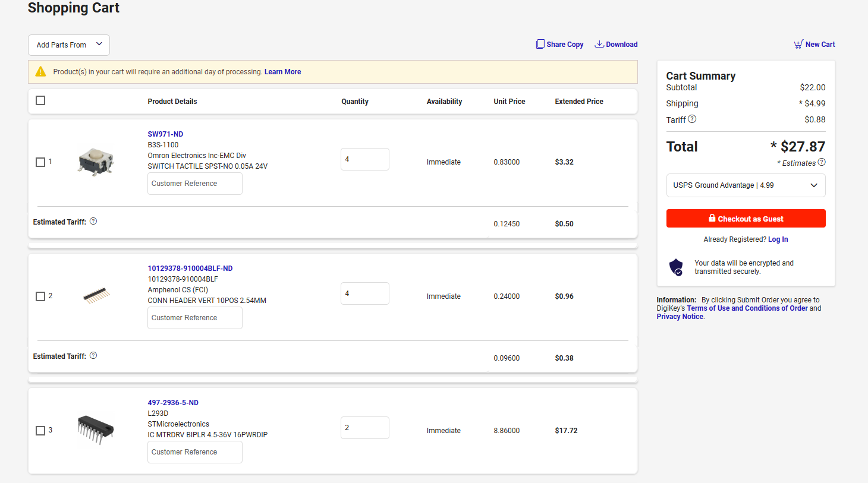Click the help icon next to Tariff in Cart Summary
The height and width of the screenshot is (483, 868).
pyautogui.click(x=692, y=119)
